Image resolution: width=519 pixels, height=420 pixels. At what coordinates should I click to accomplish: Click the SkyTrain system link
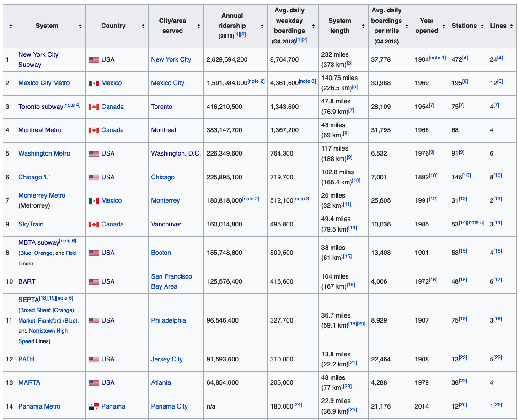coord(31,224)
